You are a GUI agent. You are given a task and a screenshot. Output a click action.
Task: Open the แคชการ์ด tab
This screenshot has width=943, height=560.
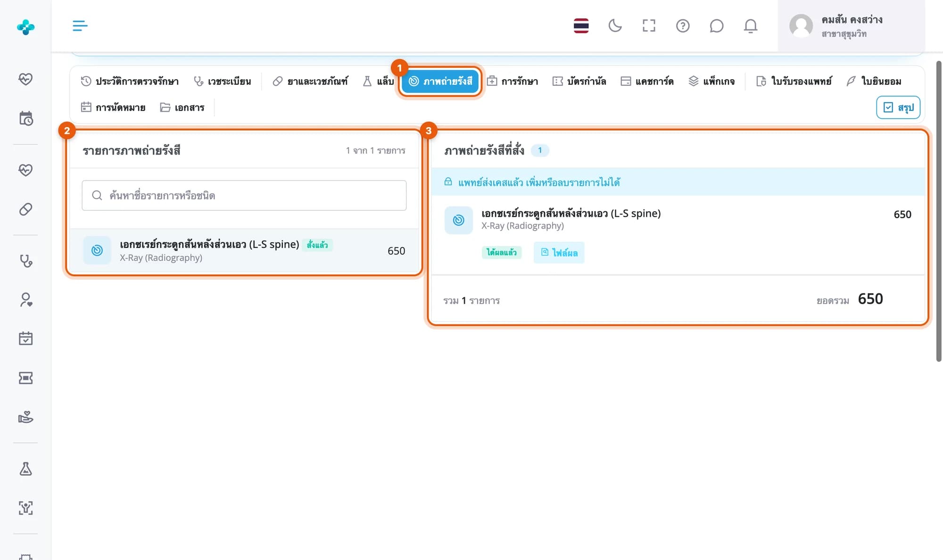647,81
